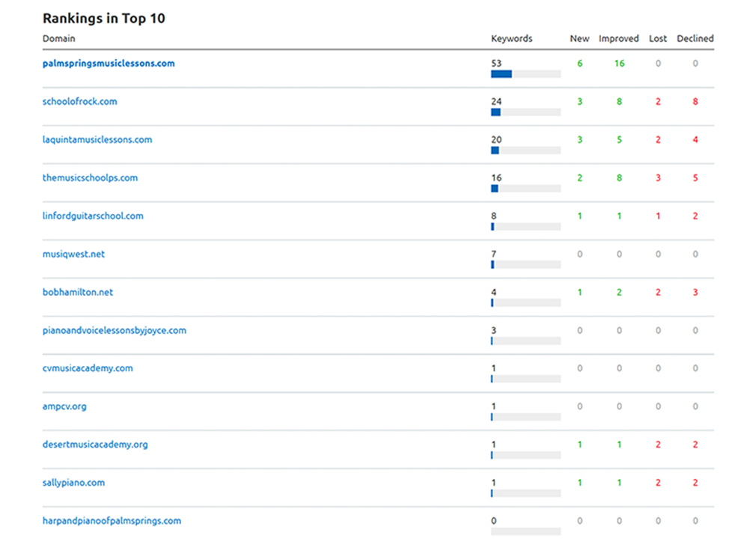Click keyword count 8 for linfordguitarschool.com
Viewport: 756px width, 539px height.
(494, 216)
